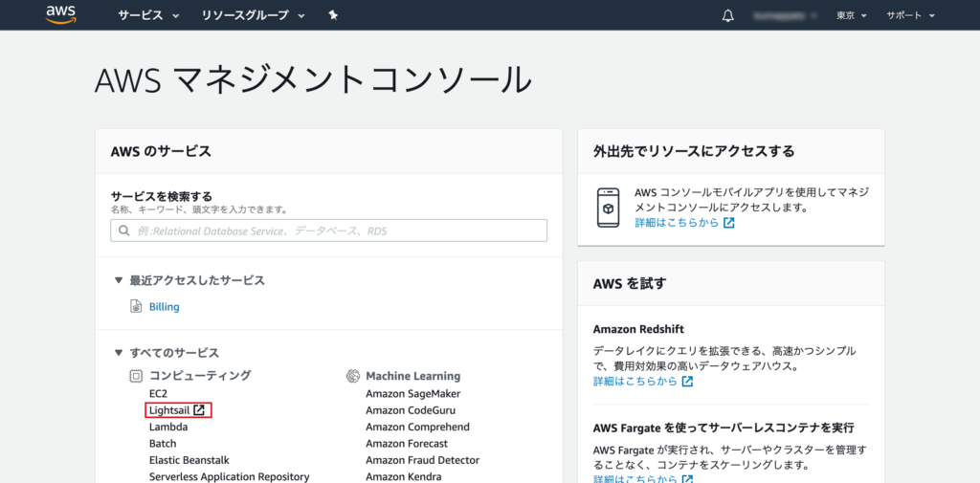The image size is (980, 483).
Task: Click the コンピューティング category heading
Action: coord(200,376)
